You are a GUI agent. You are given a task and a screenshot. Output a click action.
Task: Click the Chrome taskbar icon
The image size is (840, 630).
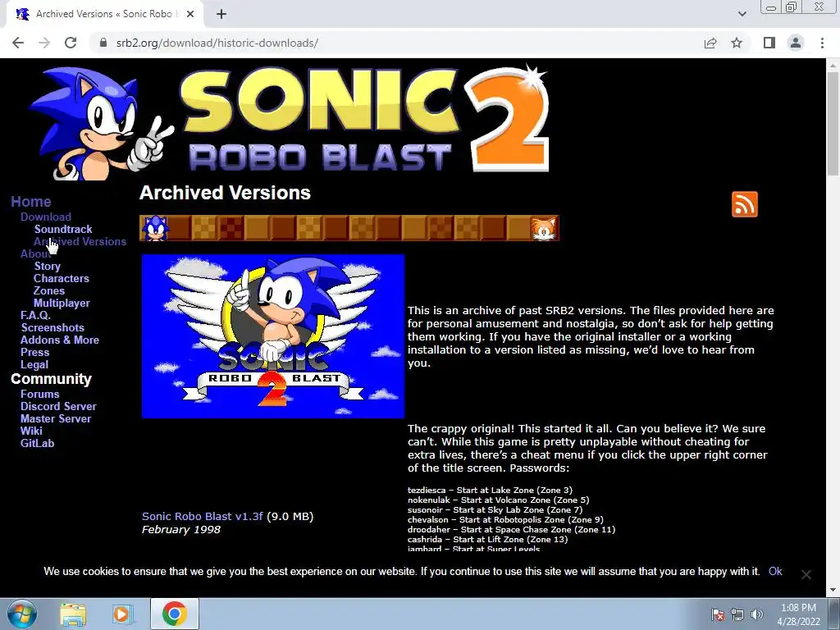click(x=174, y=614)
